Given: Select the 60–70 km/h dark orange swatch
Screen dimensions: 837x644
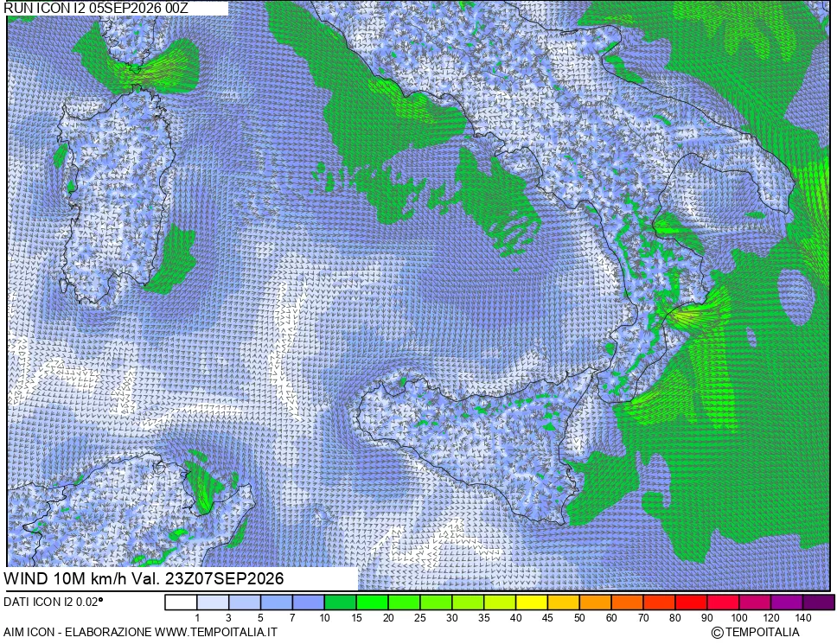Looking at the screenshot, I should 627,603.
